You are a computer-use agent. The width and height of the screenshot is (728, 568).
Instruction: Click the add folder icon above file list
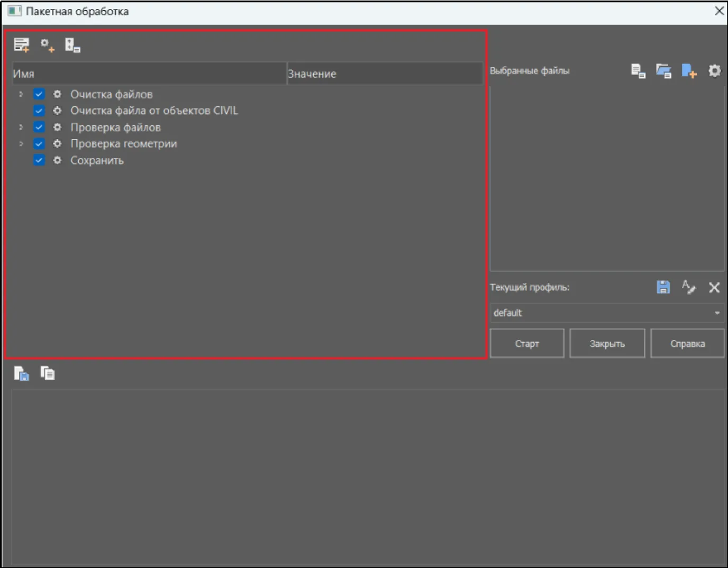point(663,71)
